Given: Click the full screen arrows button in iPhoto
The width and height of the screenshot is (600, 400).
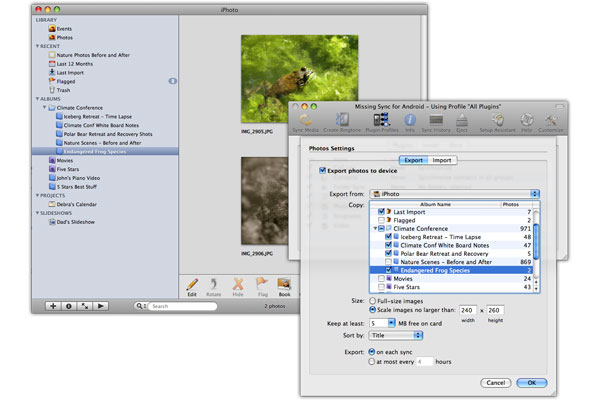Looking at the screenshot, I should pos(85,306).
